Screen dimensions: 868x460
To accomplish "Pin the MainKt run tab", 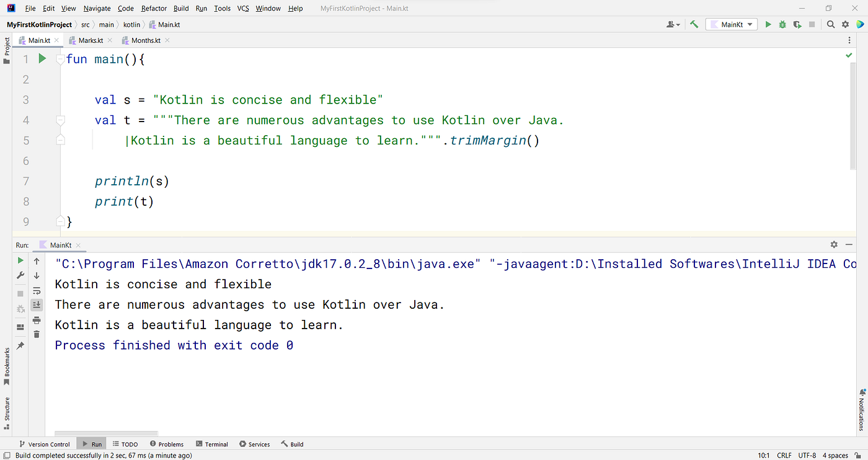I will [x=20, y=346].
